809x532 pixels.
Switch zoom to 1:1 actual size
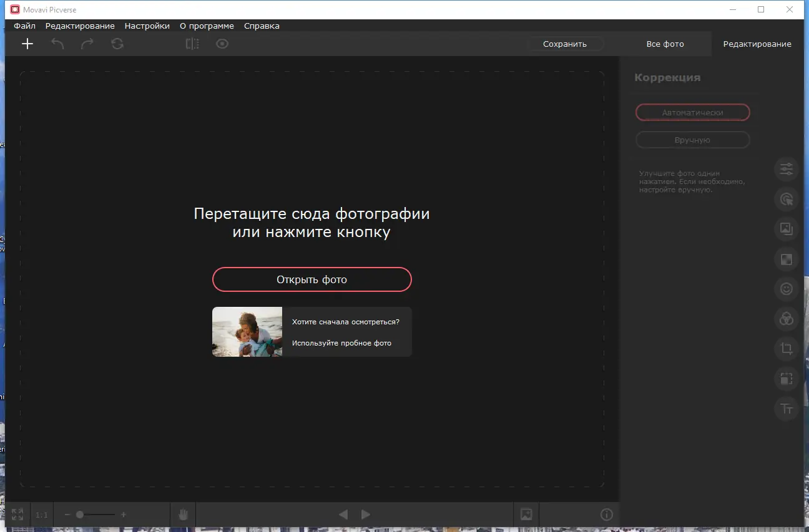tap(41, 514)
